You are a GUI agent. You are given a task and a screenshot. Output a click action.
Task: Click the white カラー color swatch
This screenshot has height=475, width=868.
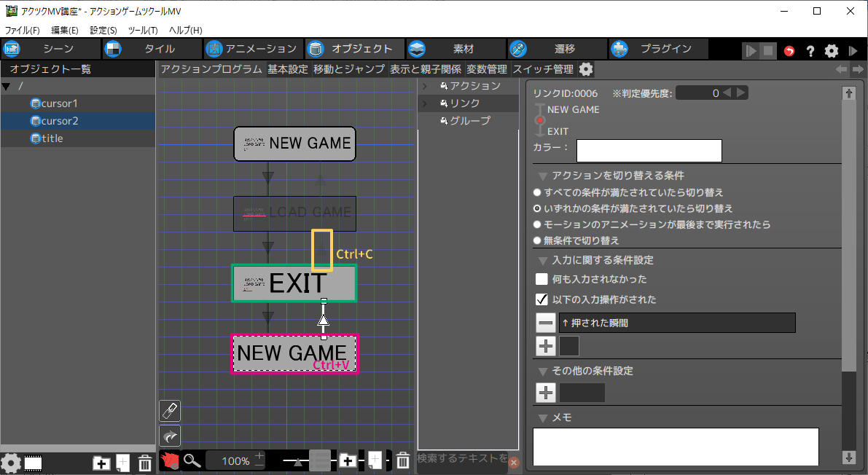tap(649, 151)
